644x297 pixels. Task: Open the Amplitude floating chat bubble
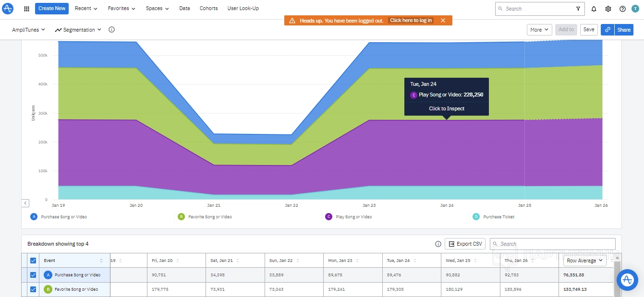(x=627, y=279)
